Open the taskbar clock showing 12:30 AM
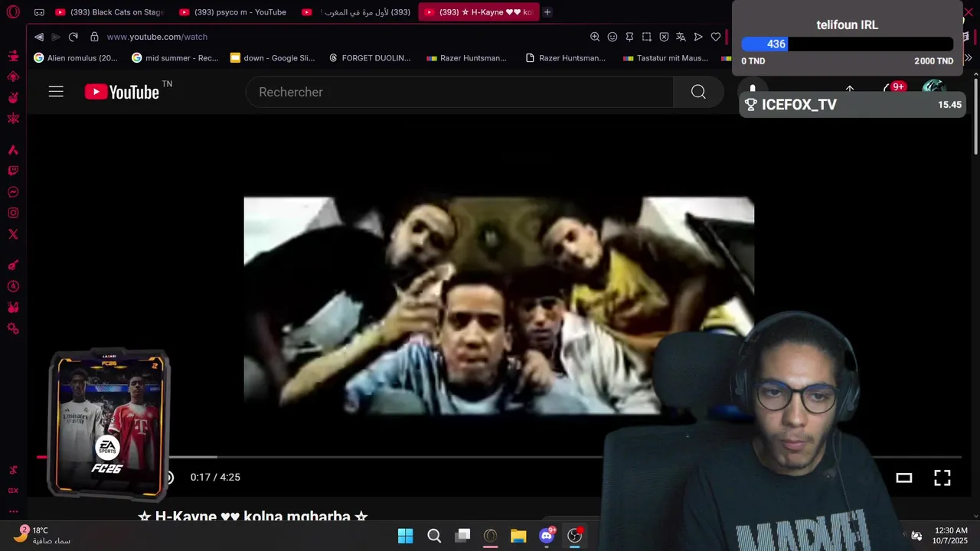980x551 pixels. (951, 536)
